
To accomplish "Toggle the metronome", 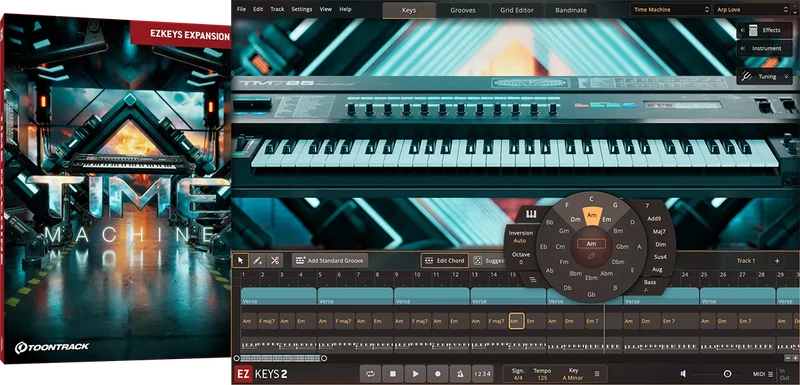I will [460, 374].
